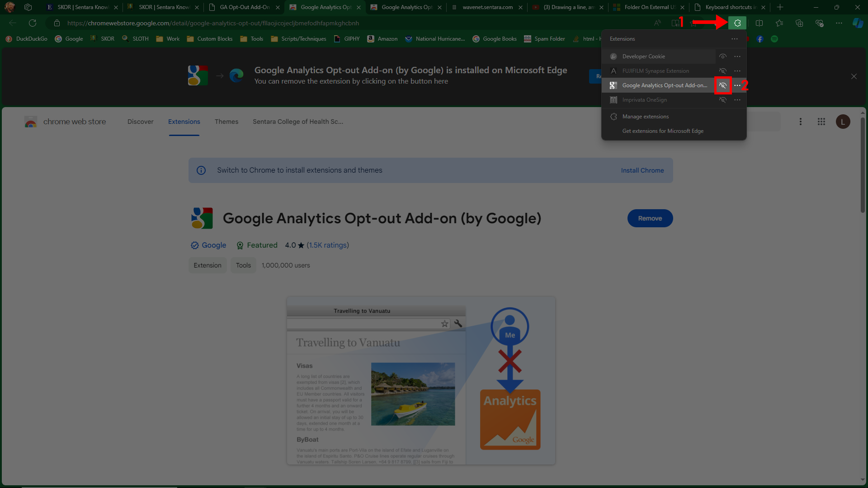Open the Google account avatar 'L'
The width and height of the screenshot is (868, 488).
pos(843,122)
